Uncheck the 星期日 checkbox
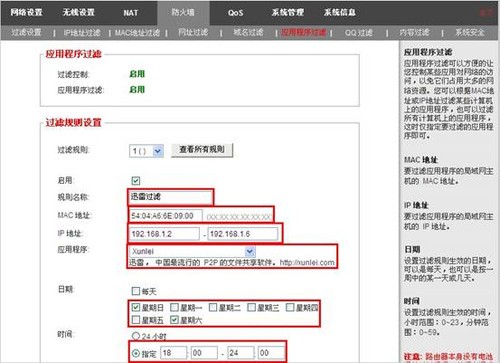This screenshot has width=500, height=363. 136,307
